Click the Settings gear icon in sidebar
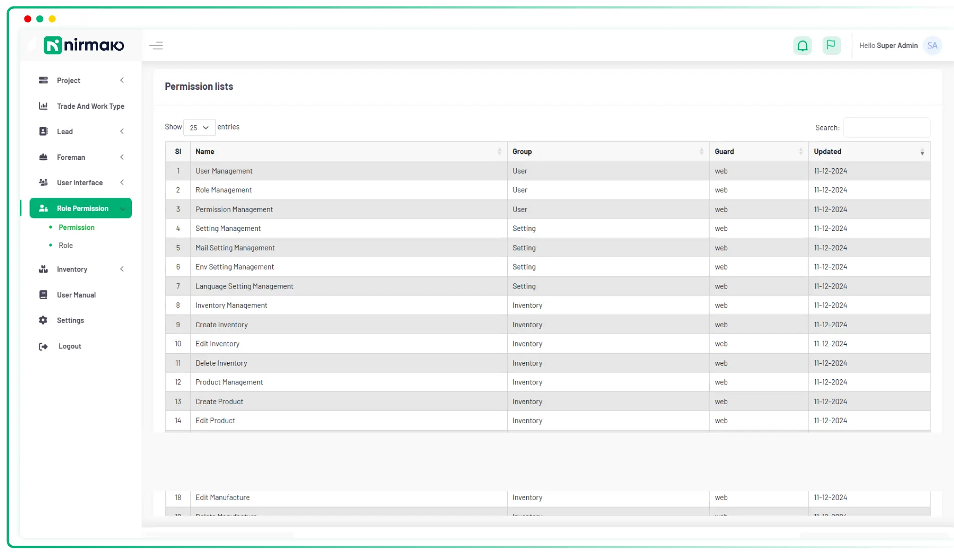 43,320
